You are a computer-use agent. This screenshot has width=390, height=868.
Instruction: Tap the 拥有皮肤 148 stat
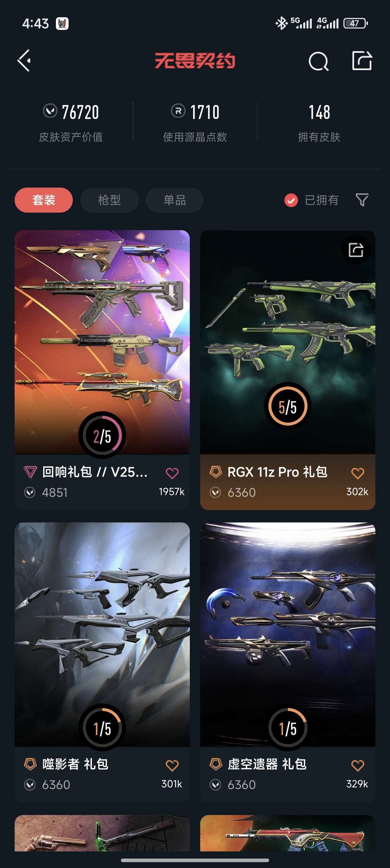pos(319,122)
